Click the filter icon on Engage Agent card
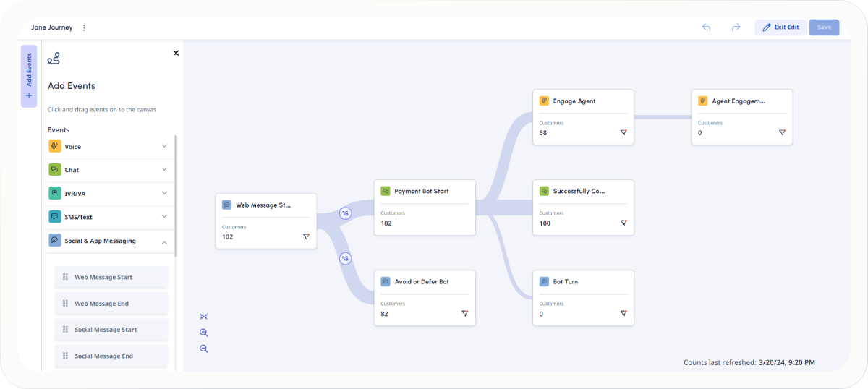Viewport: 868px width, 389px height. coord(623,133)
